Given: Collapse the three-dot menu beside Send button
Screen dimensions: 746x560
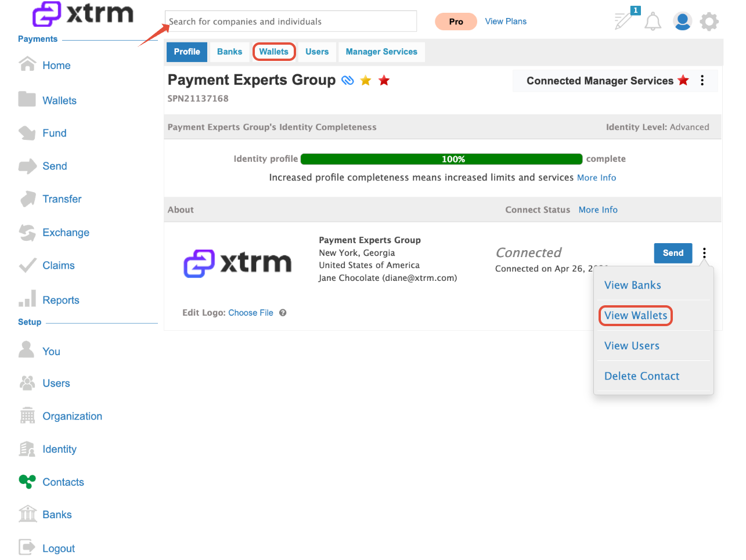Looking at the screenshot, I should 704,253.
